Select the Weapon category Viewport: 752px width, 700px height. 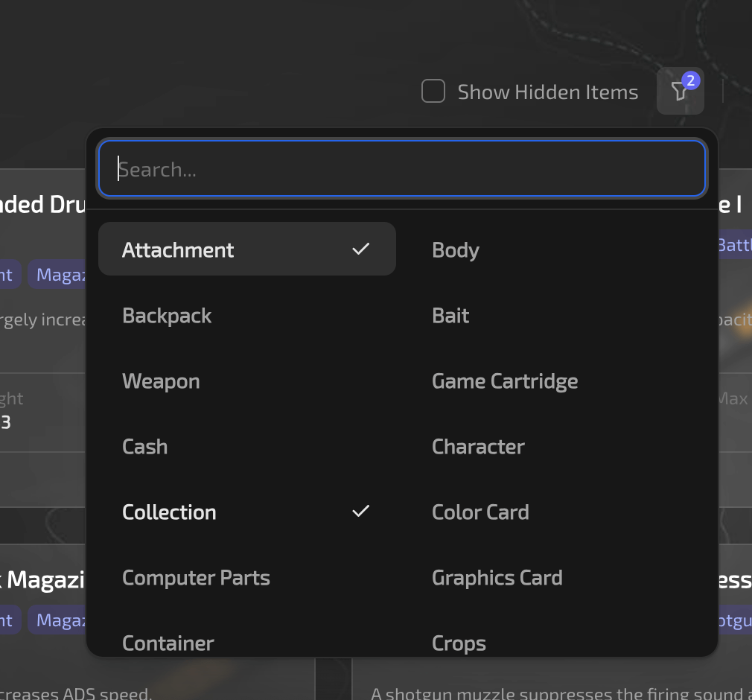click(161, 381)
